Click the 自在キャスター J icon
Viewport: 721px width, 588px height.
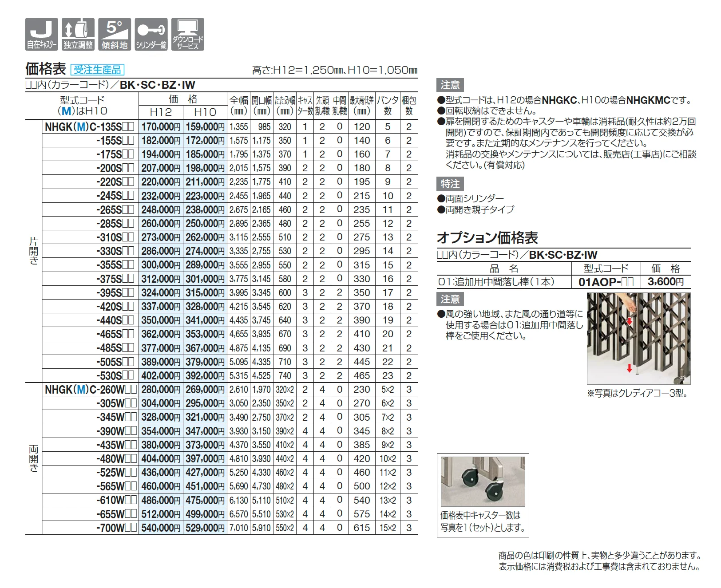point(41,34)
